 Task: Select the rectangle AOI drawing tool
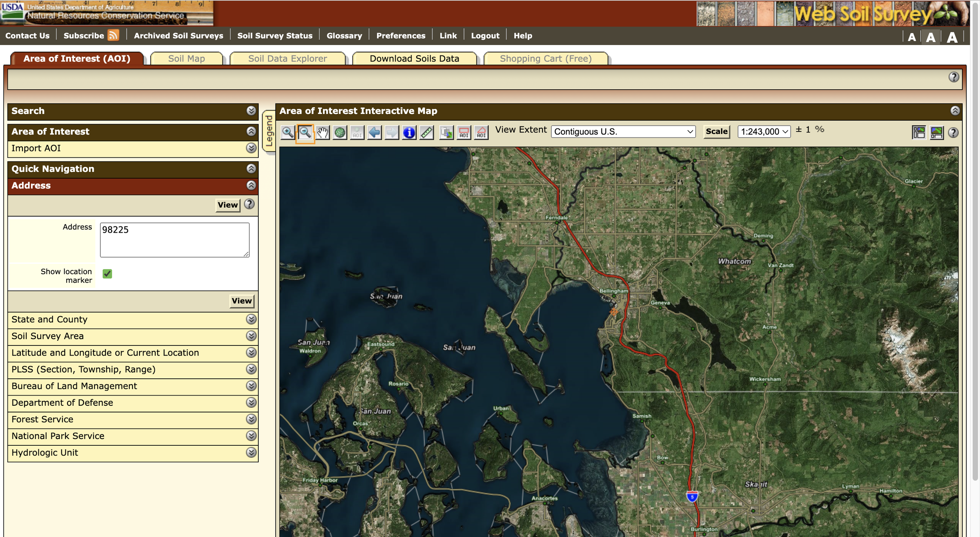(464, 133)
